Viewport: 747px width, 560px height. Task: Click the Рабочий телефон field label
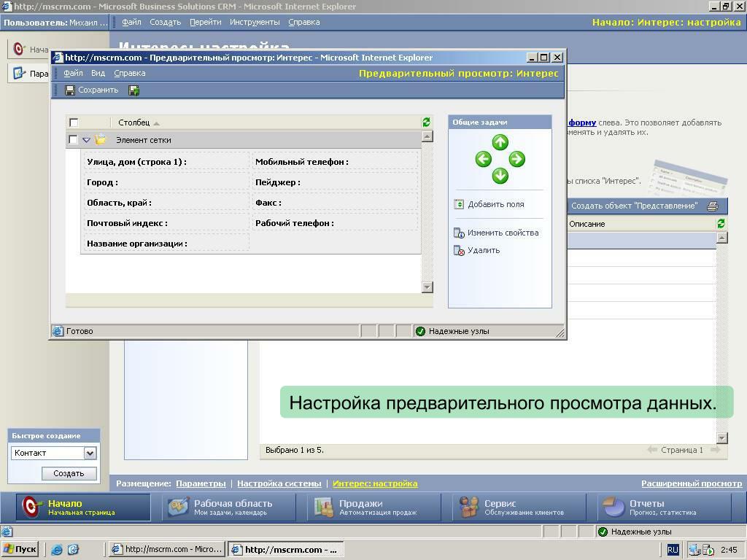pos(295,223)
